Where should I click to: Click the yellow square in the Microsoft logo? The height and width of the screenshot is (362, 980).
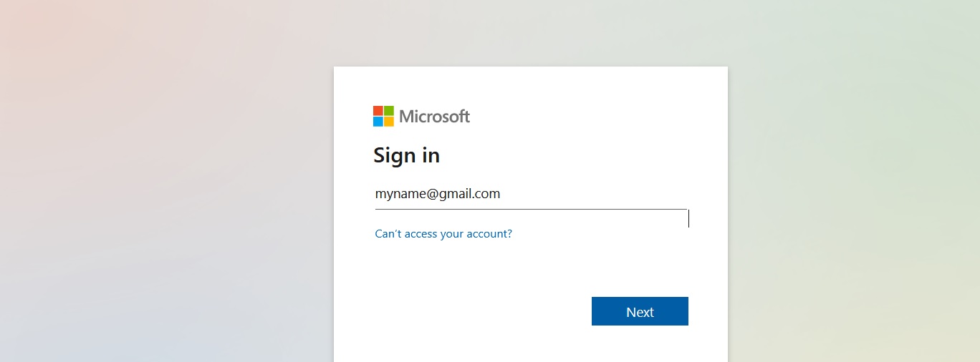coord(389,122)
